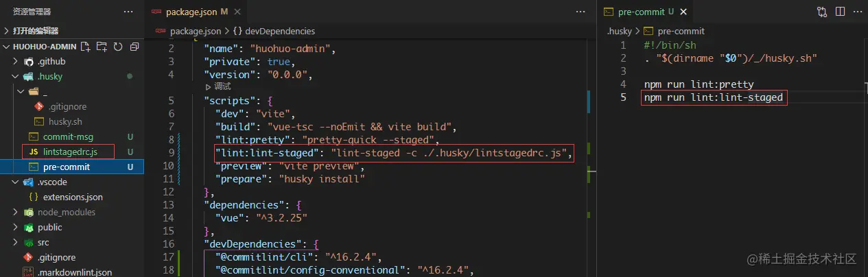868x277 pixels.
Task: Click the "lint:lint-staged" script line in package.json
Action: (x=393, y=154)
